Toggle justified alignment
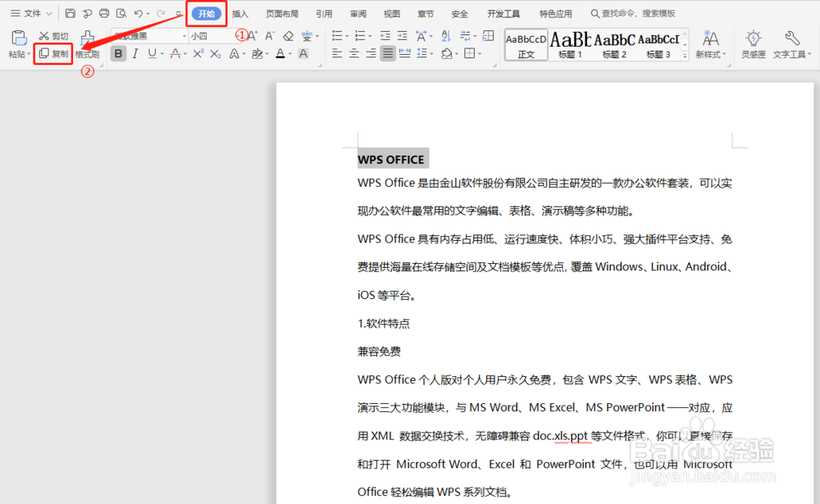This screenshot has width=820, height=504. pos(388,53)
